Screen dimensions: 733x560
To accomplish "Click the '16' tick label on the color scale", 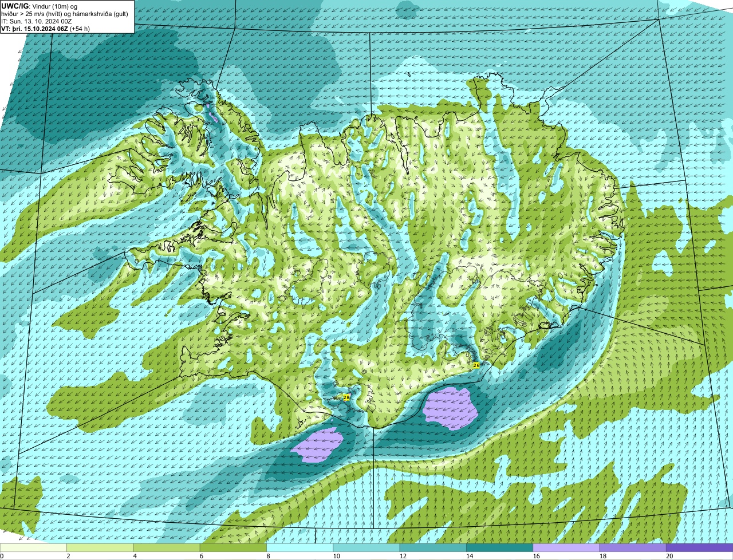I will coord(536,556).
